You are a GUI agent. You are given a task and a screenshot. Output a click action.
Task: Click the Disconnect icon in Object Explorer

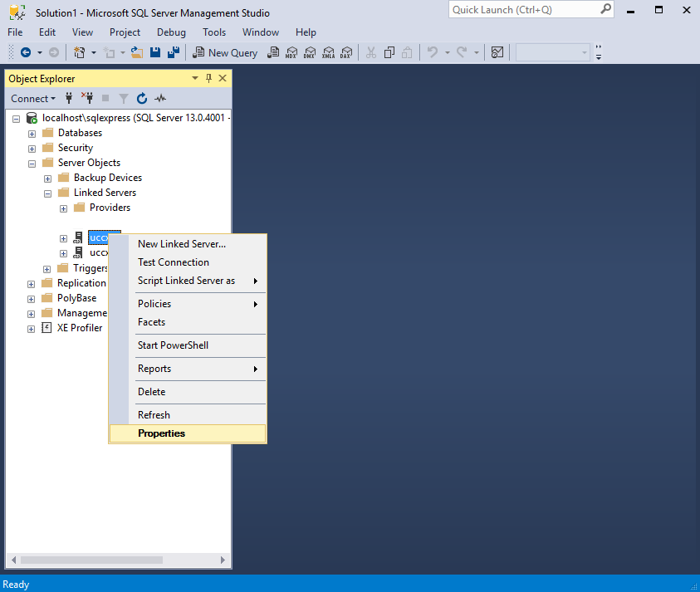tap(87, 98)
